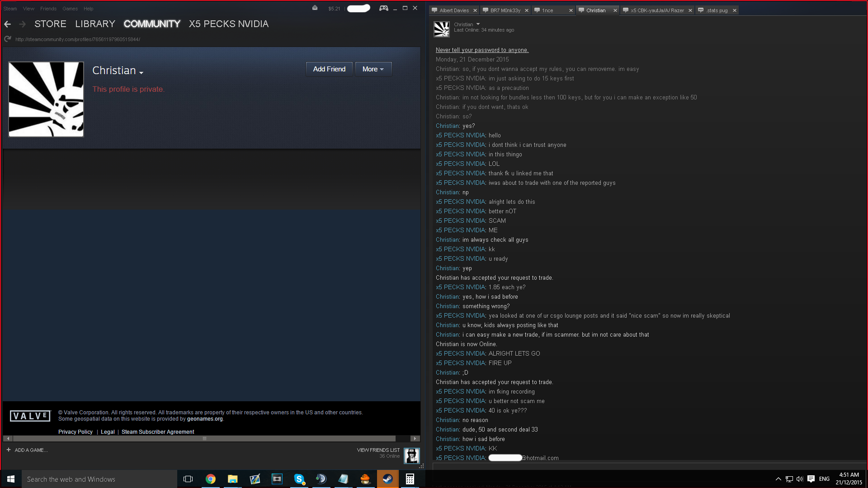Click Christian's chat avatar image
Viewport: 868px width, 488px height.
pos(442,29)
